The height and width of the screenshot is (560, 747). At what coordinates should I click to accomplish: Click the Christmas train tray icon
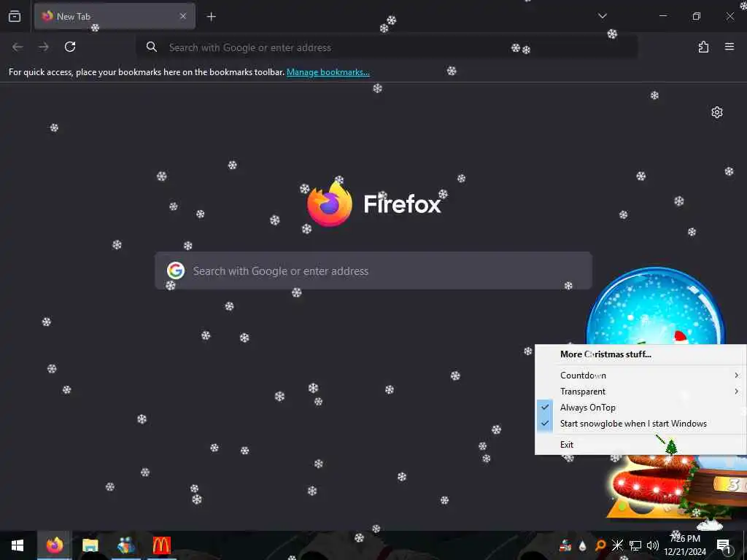pos(565,545)
